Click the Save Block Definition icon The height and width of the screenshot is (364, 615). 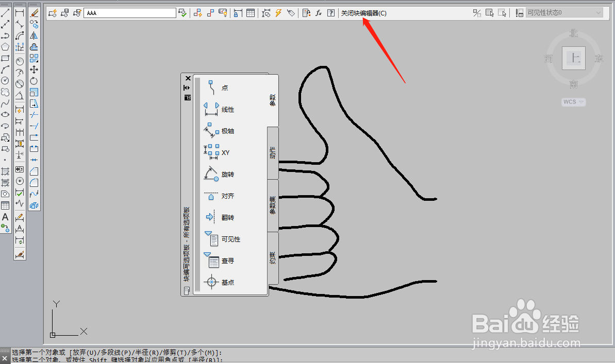65,13
